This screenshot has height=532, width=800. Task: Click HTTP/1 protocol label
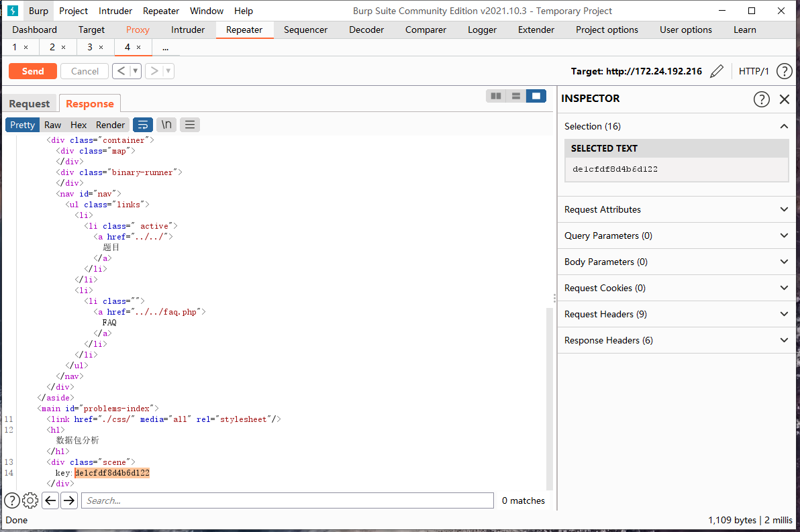[754, 71]
